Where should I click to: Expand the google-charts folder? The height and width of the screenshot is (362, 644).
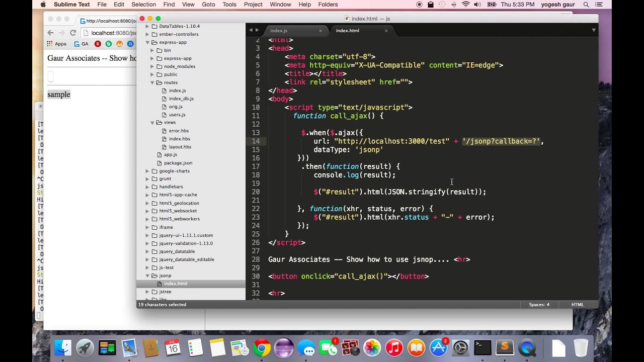coord(148,171)
